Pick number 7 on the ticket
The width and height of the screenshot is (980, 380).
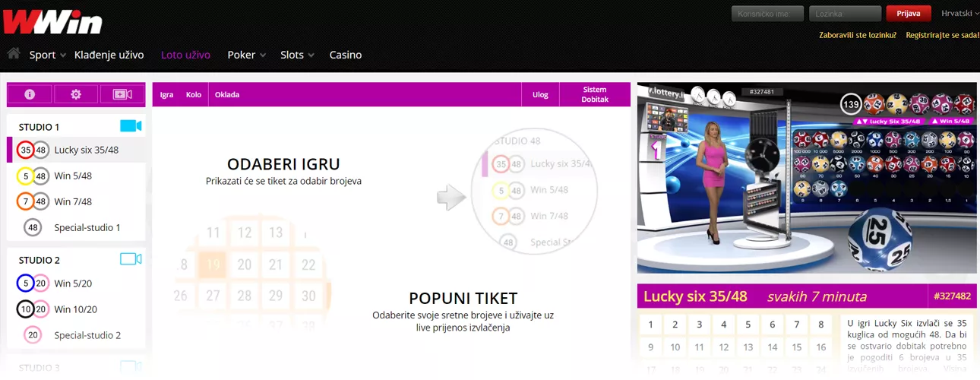(x=796, y=325)
